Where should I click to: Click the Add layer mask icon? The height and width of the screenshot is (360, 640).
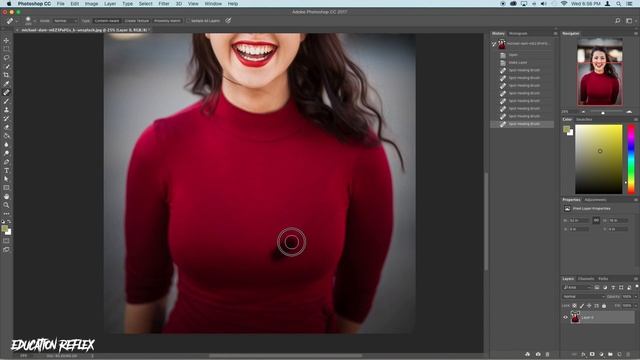[x=592, y=354]
